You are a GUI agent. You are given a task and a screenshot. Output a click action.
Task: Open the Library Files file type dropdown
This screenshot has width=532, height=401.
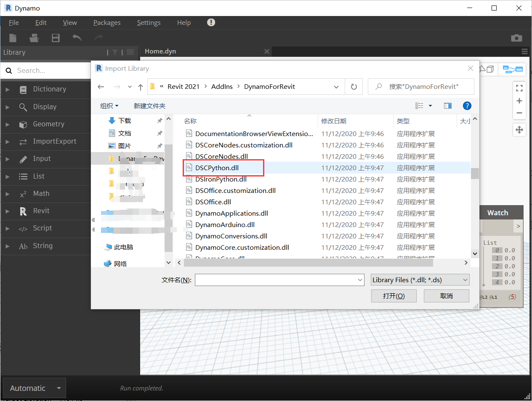click(x=420, y=279)
